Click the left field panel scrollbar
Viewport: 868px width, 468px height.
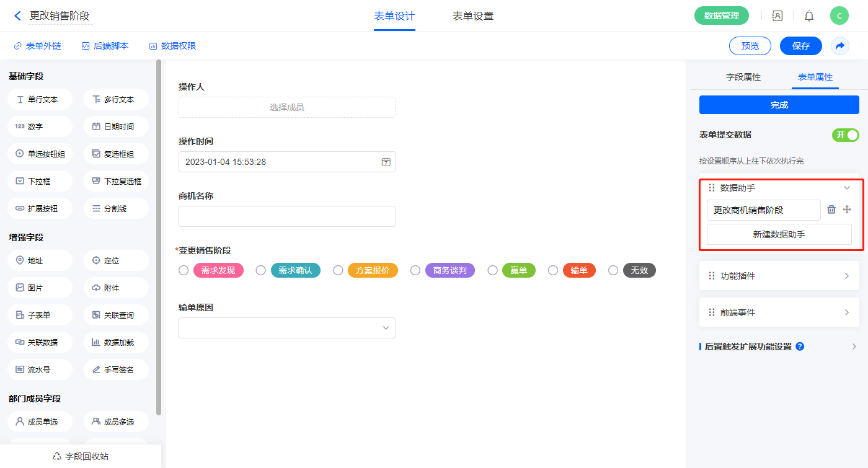pos(159,236)
